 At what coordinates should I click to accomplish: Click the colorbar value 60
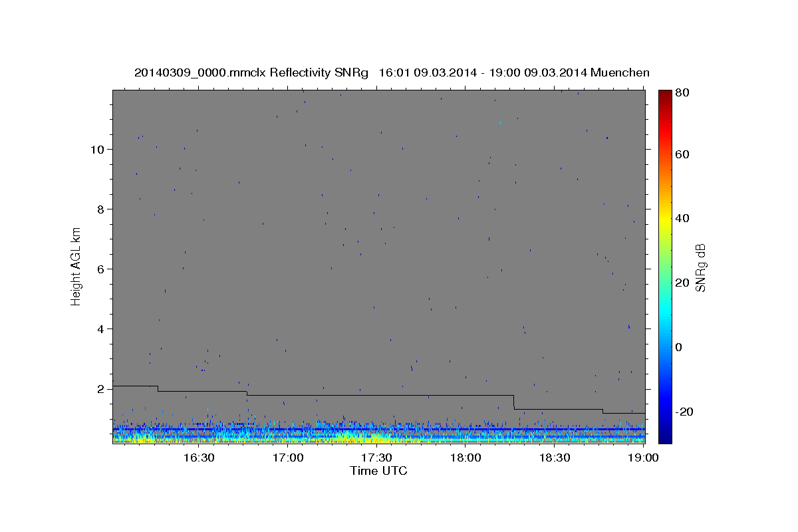[682, 154]
